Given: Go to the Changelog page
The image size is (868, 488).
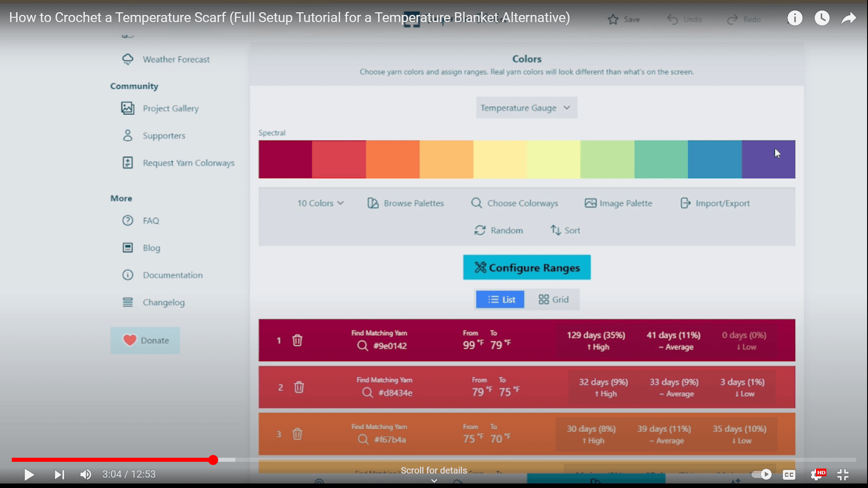Looking at the screenshot, I should 163,302.
